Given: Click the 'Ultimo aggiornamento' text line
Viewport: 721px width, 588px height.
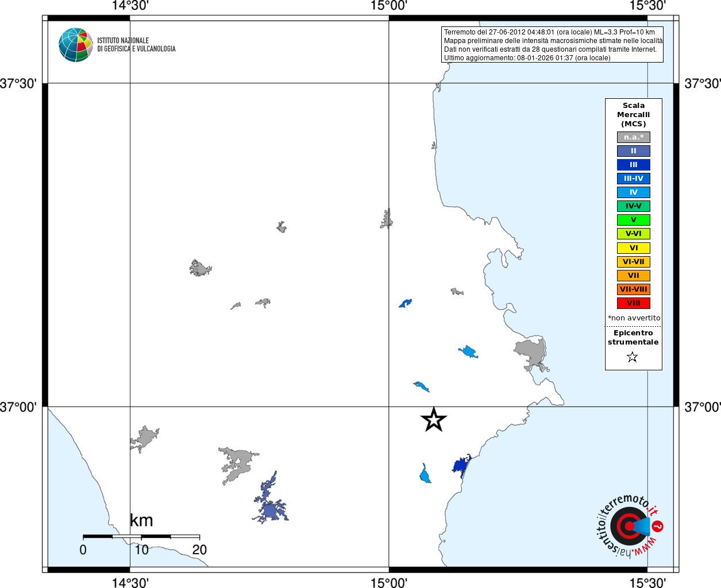Looking at the screenshot, I should click(x=527, y=58).
